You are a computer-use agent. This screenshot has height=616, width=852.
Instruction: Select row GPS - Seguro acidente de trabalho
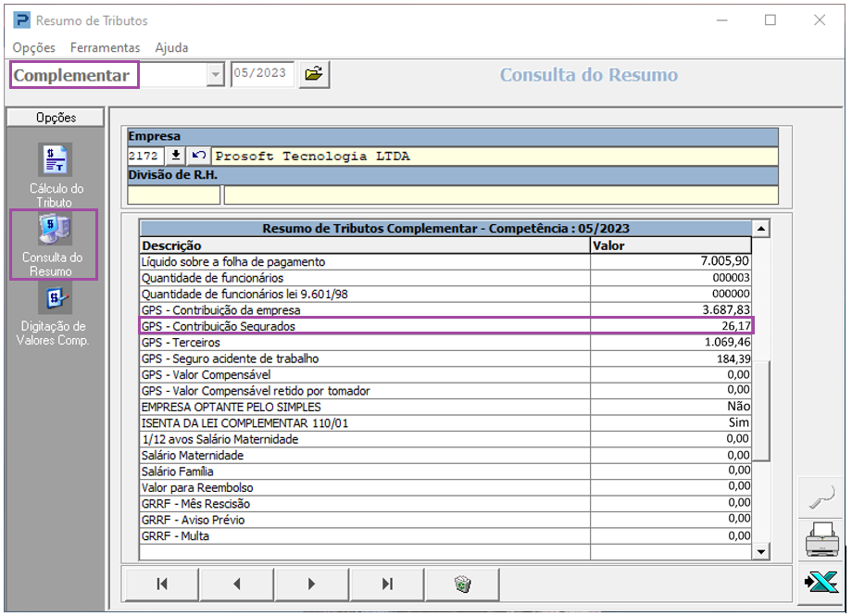pos(445,358)
